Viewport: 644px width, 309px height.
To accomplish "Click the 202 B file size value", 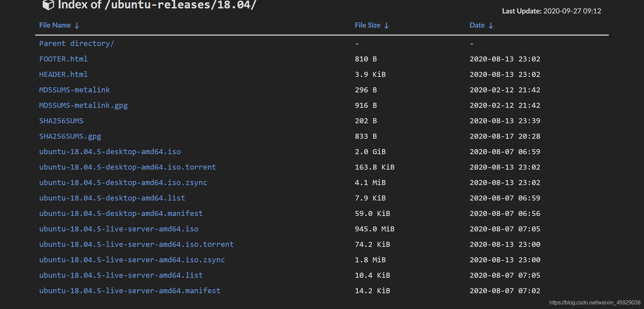I will tap(366, 121).
